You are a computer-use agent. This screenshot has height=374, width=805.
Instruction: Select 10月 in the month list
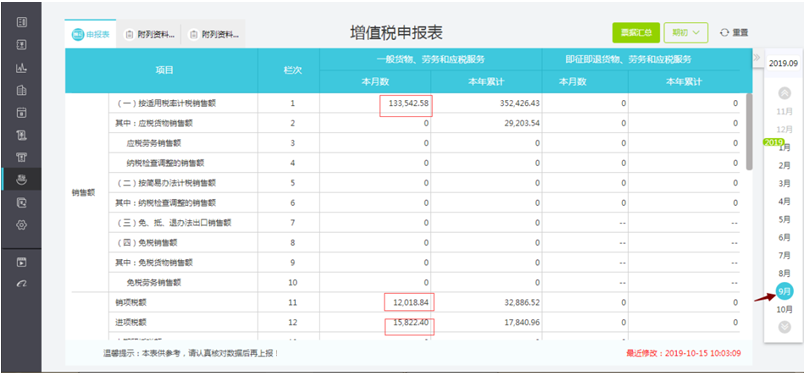(784, 309)
